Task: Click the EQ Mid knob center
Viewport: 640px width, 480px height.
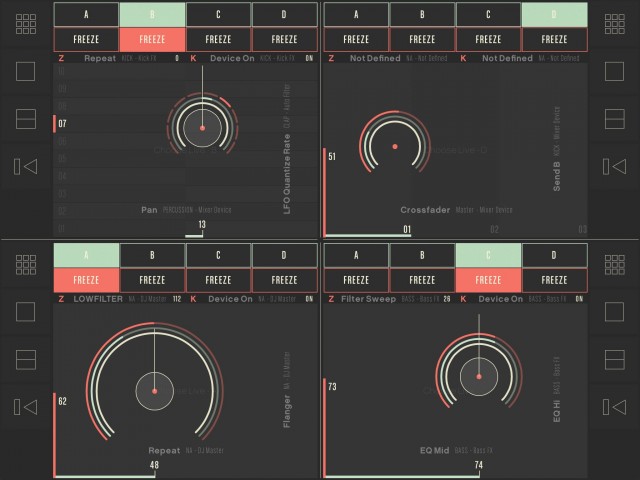Action: pos(479,377)
